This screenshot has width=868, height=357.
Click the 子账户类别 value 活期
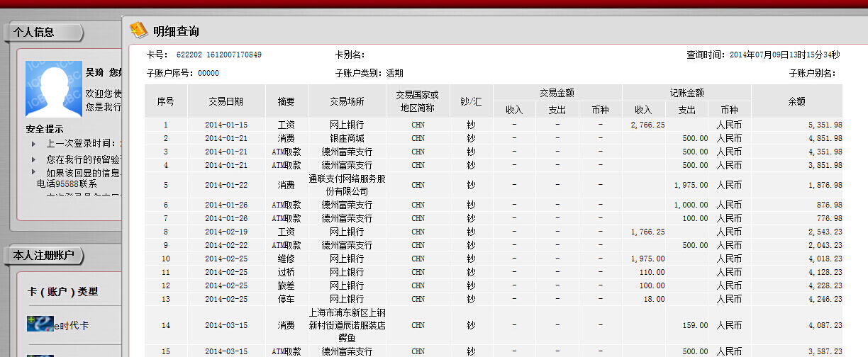(x=394, y=73)
